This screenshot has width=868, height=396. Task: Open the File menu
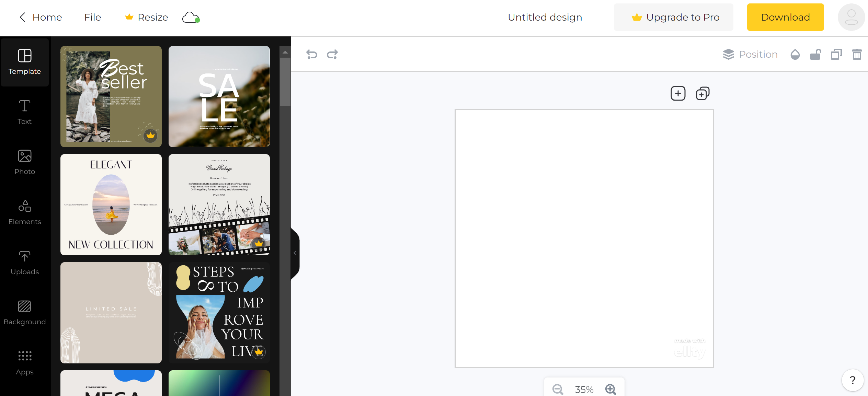(x=92, y=17)
